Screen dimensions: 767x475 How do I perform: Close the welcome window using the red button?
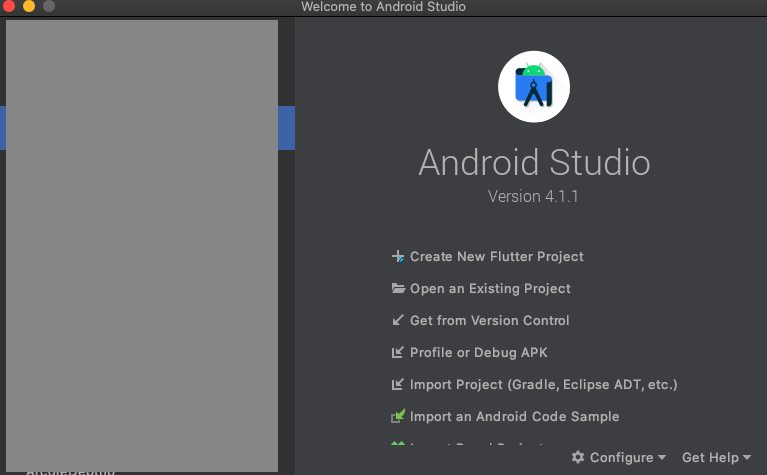point(8,6)
